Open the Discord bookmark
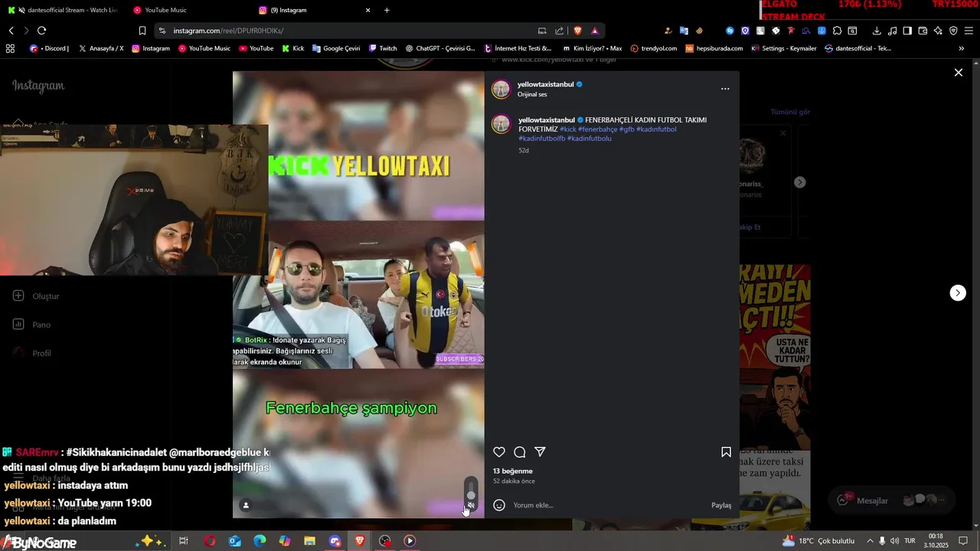This screenshot has width=980, height=551. [50, 48]
